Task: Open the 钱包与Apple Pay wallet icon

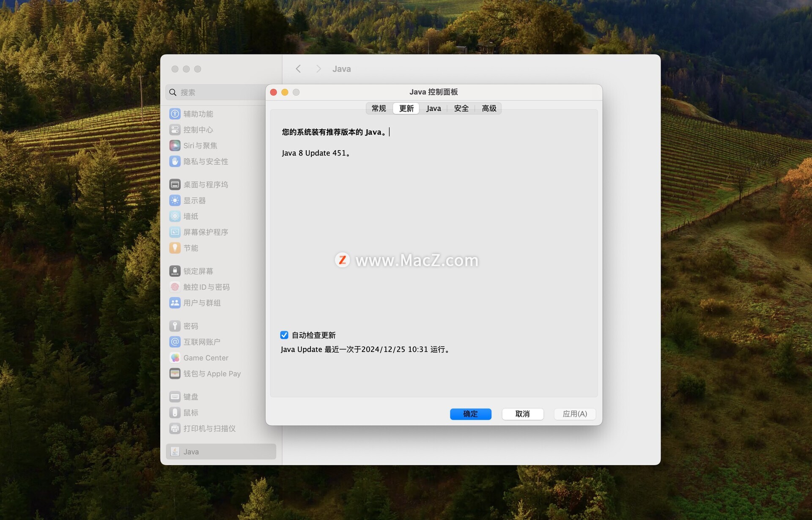Action: click(x=175, y=374)
